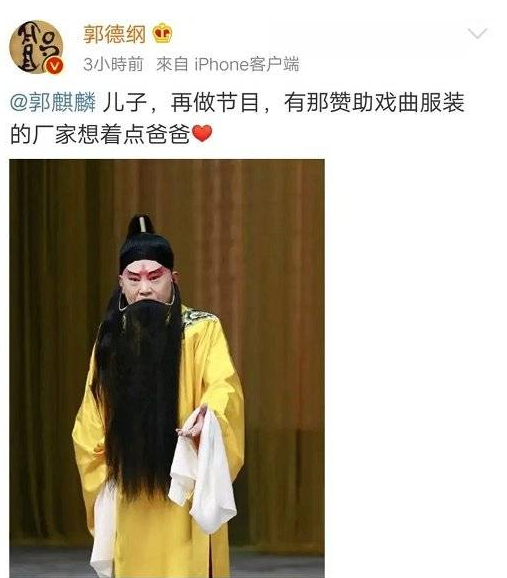Tap the black topknot headpiece in photo
Image resolution: width=507 pixels, height=578 pixels.
(x=145, y=241)
